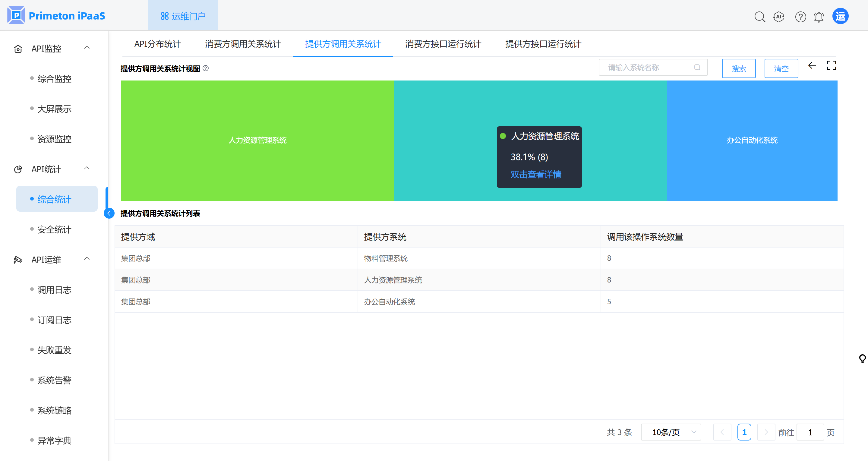Switch to 提供方接口运行统计 tab
Viewport: 868px width, 461px height.
coord(543,44)
